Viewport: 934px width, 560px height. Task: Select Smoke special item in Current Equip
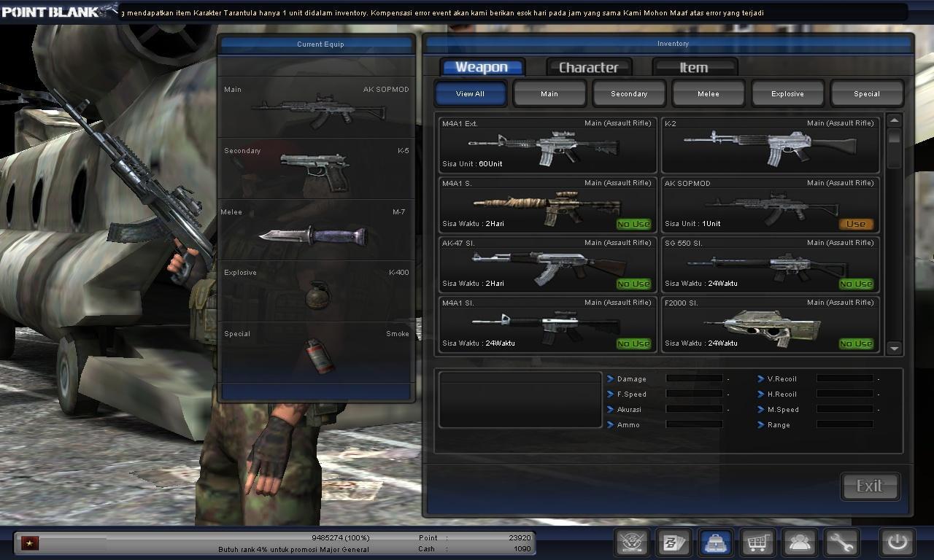tap(317, 353)
